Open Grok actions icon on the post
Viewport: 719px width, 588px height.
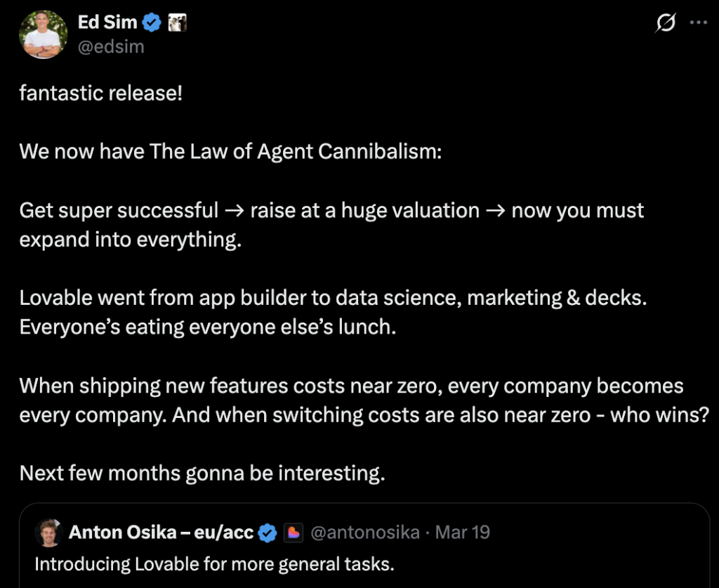[665, 23]
